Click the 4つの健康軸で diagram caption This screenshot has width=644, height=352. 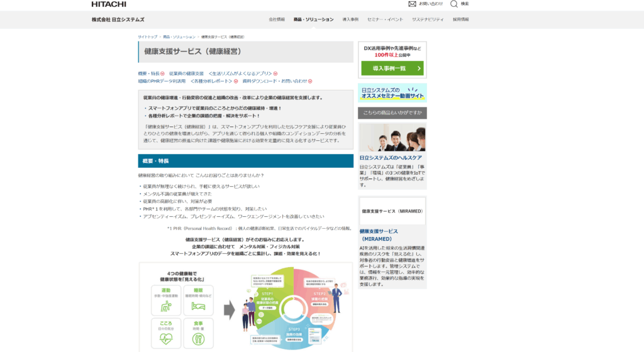[182, 273]
